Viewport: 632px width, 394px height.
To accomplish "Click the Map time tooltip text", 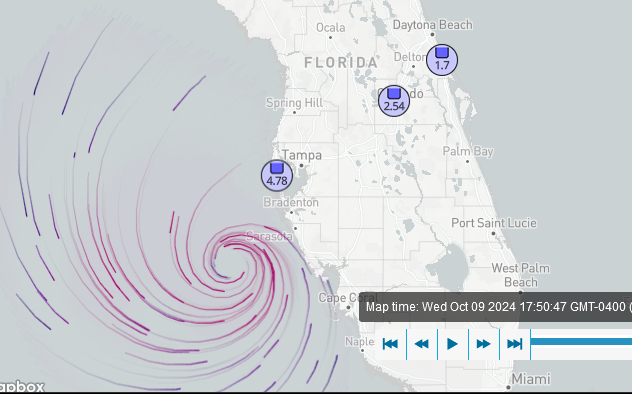I will [x=499, y=307].
